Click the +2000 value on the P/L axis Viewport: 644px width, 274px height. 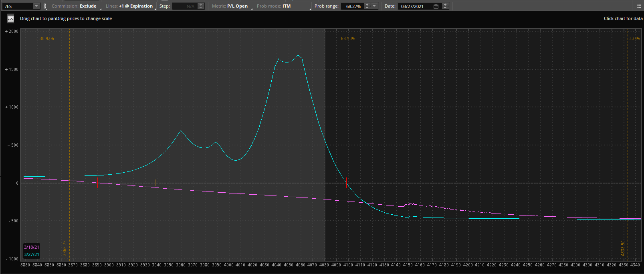12,31
